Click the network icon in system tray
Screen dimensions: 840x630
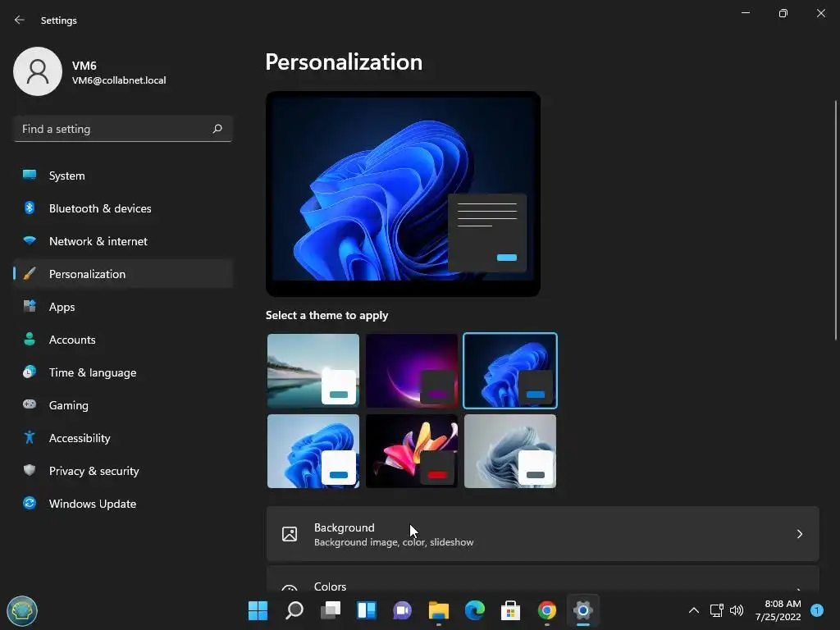(716, 610)
